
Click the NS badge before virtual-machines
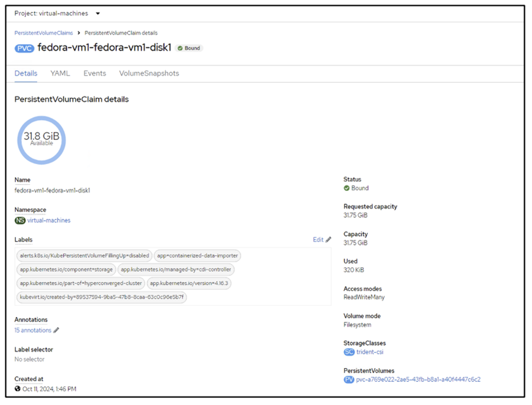pyautogui.click(x=20, y=220)
